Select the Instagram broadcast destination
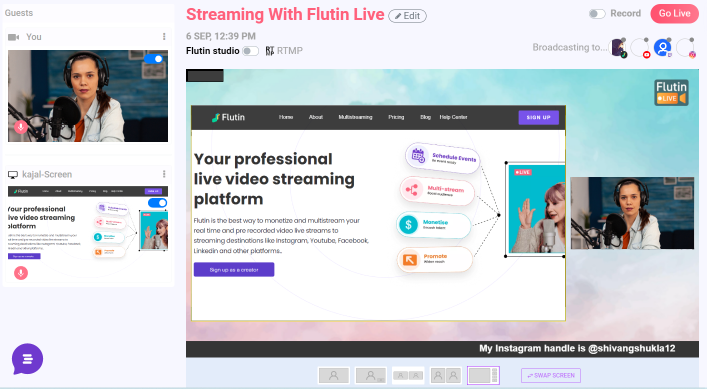 [x=686, y=48]
